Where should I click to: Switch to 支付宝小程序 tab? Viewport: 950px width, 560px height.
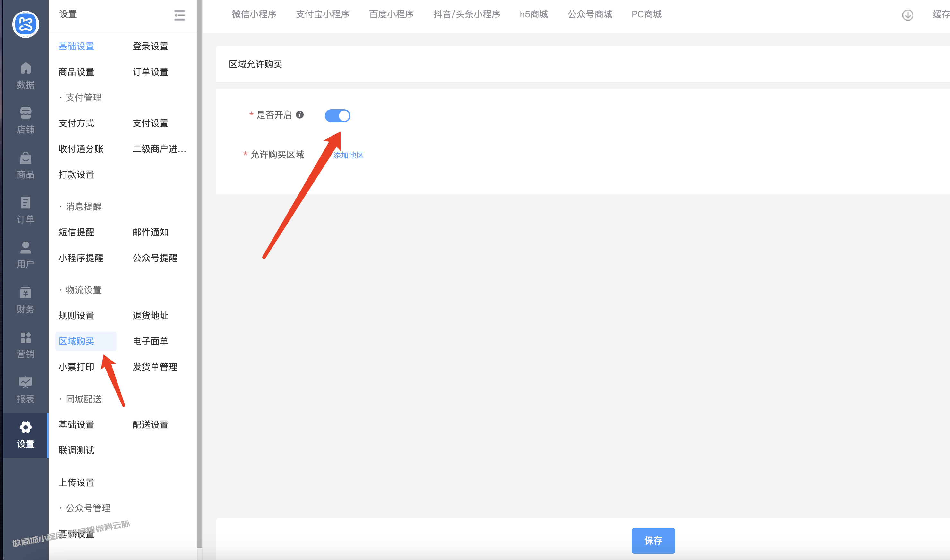point(323,14)
